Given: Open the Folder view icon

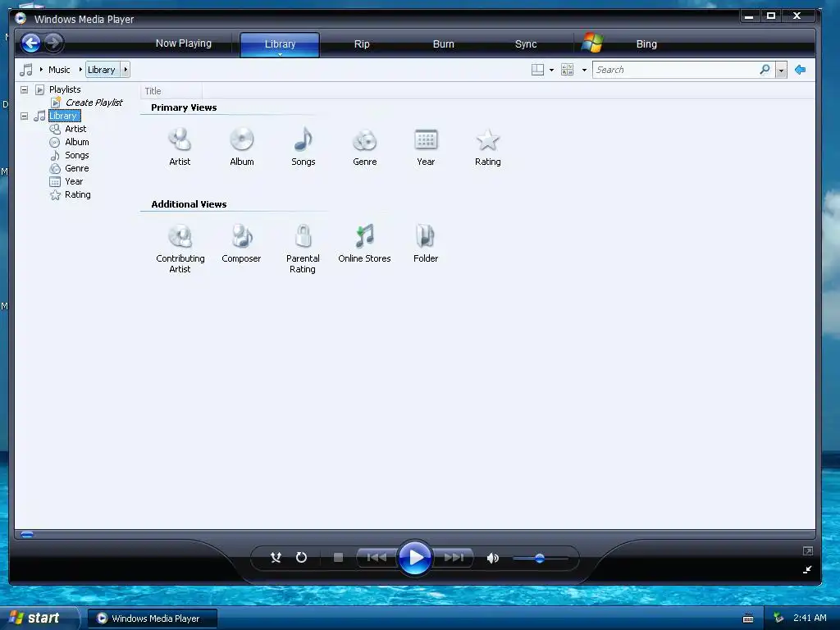Looking at the screenshot, I should (x=426, y=236).
